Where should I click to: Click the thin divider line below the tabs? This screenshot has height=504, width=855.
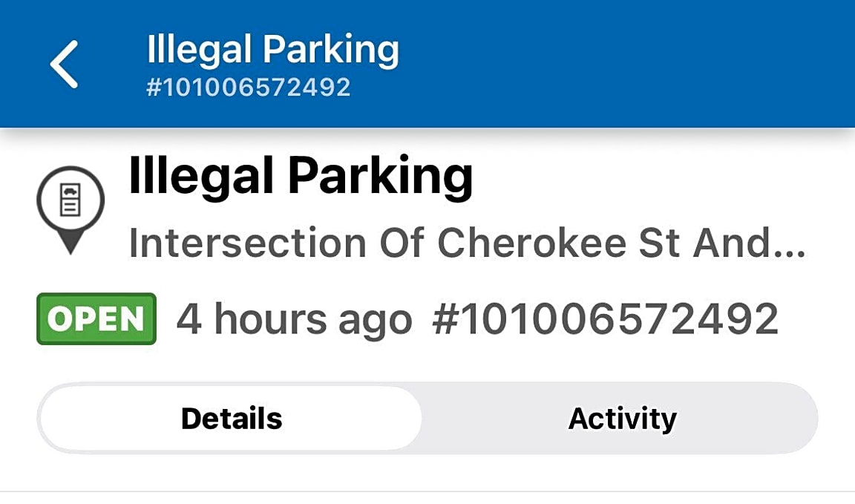(427, 491)
